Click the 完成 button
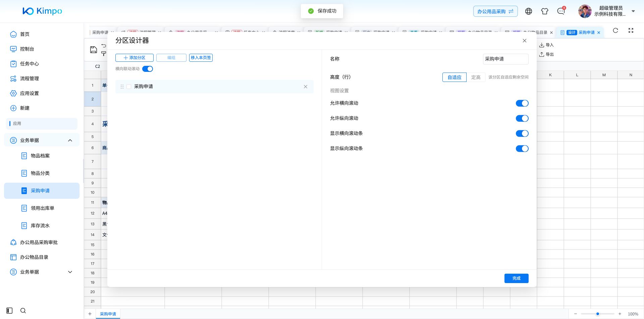Image resolution: width=644 pixels, height=319 pixels. 516,278
